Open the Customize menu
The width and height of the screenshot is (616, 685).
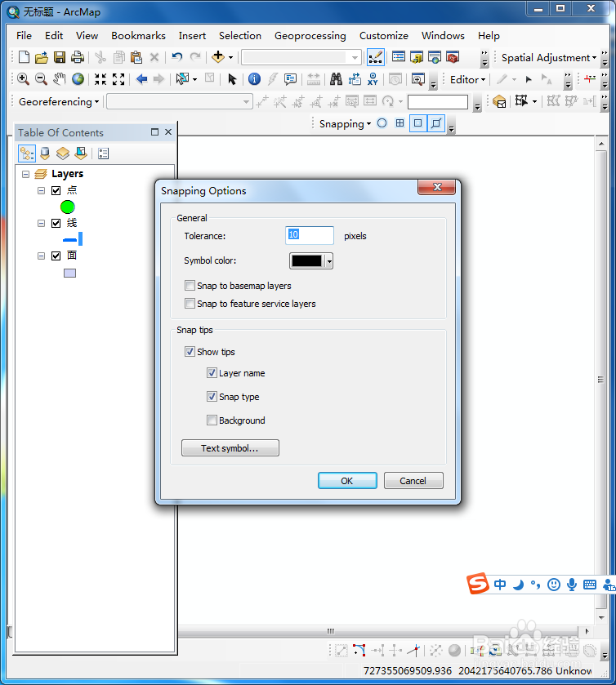pyautogui.click(x=384, y=36)
